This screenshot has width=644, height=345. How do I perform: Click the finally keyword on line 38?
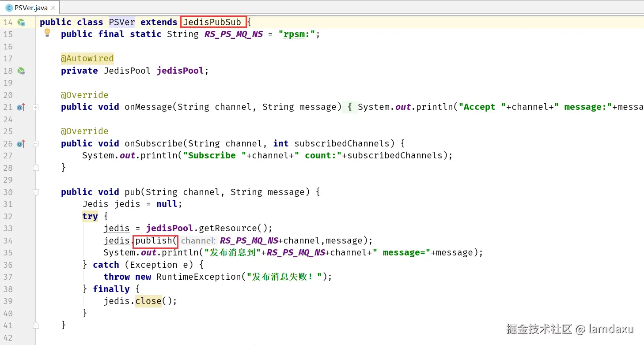click(111, 289)
